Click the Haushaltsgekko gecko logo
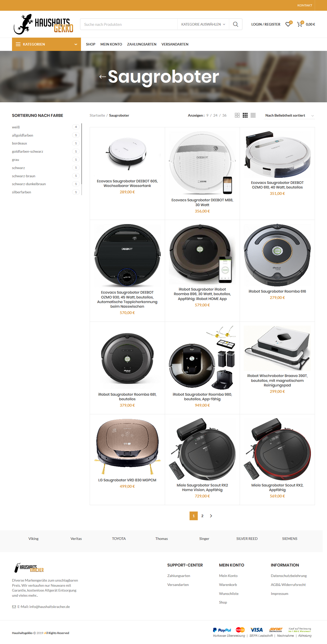This screenshot has width=327, height=644. tap(43, 24)
